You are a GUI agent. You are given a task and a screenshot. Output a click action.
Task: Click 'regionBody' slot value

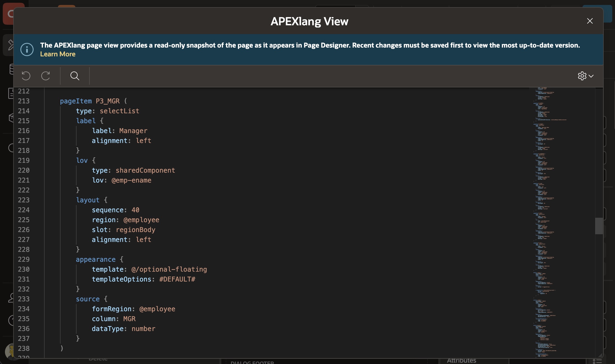[135, 230]
